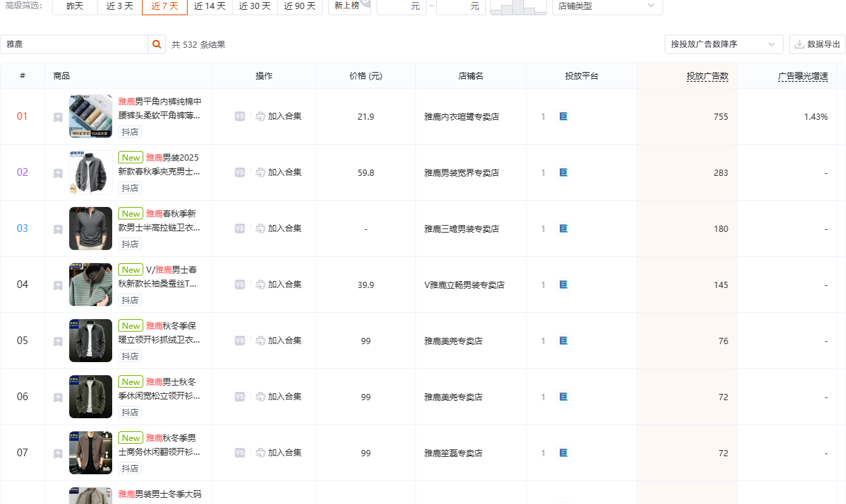Viewport: 846px width, 504px height.
Task: Click VS compare icon in row 03
Action: pos(240,228)
